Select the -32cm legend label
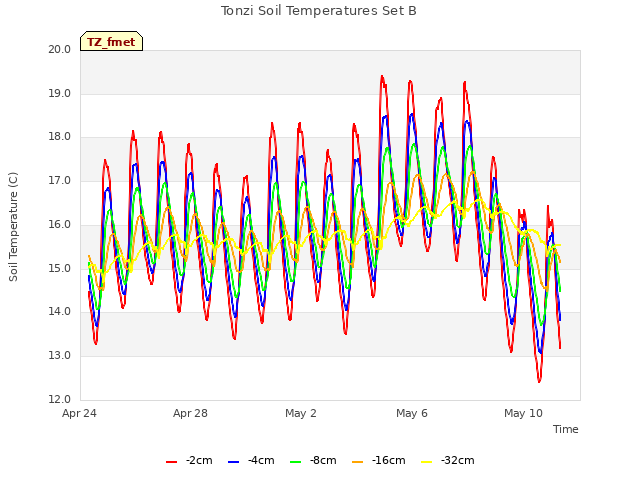Image resolution: width=640 pixels, height=480 pixels. (x=458, y=460)
